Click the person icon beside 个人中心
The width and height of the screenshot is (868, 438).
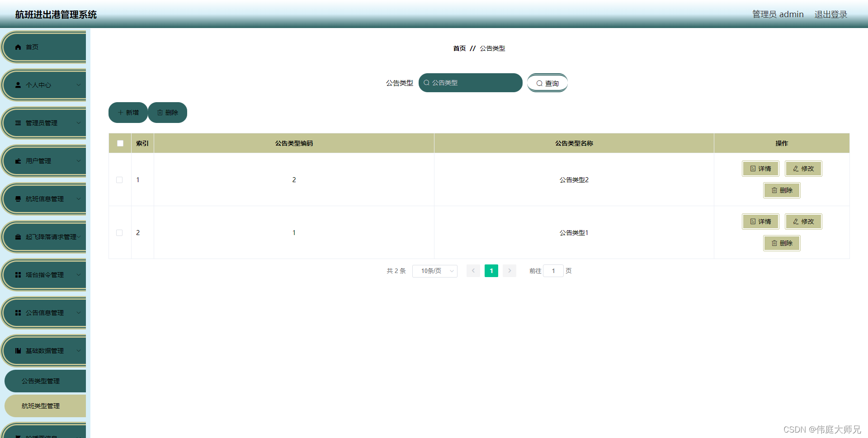(x=18, y=85)
